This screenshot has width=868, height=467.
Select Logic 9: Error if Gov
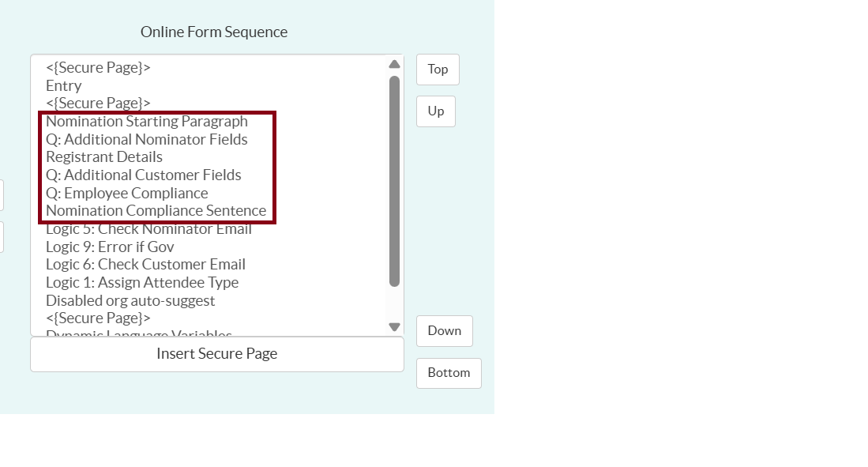point(110,247)
